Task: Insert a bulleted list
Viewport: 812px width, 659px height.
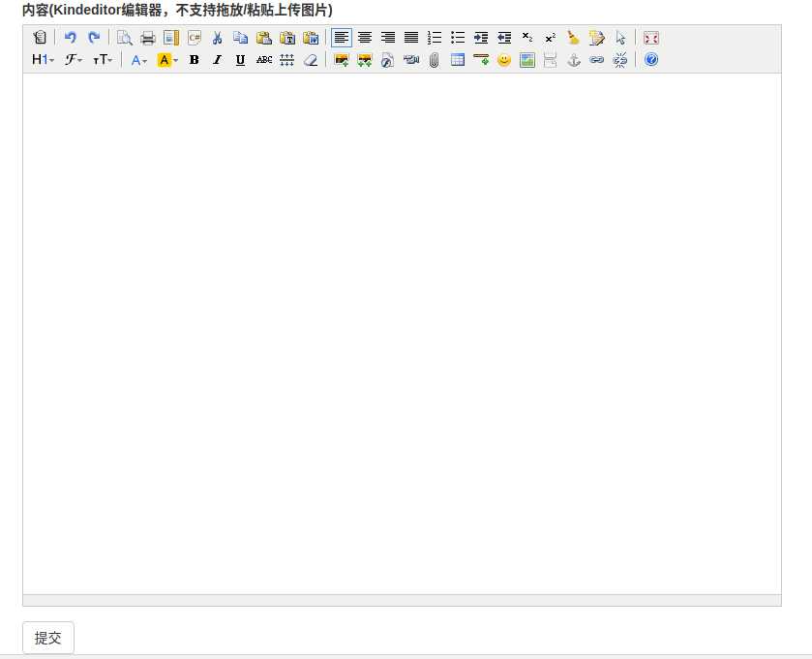Action: [x=457, y=38]
